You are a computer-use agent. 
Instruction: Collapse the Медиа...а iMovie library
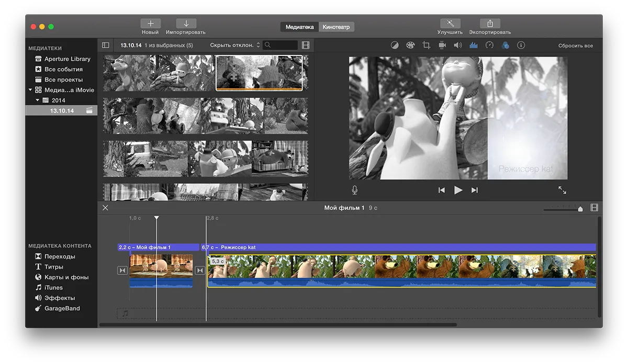30,90
